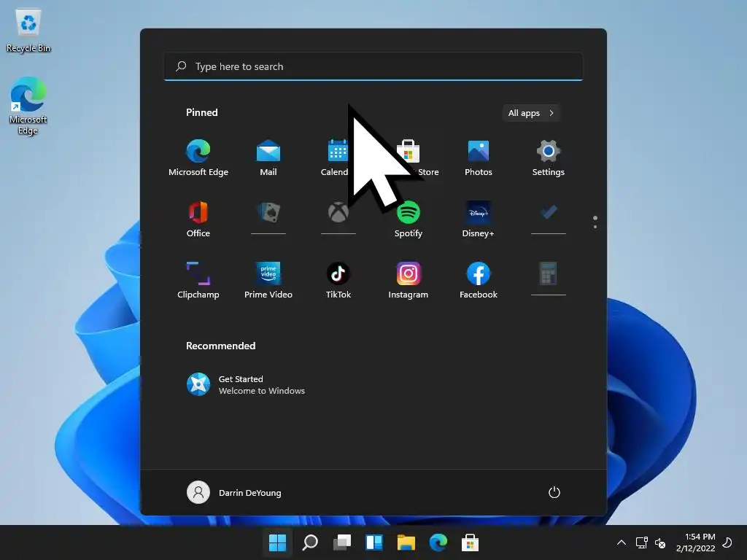Click the Windows Start button on taskbar

click(277, 542)
